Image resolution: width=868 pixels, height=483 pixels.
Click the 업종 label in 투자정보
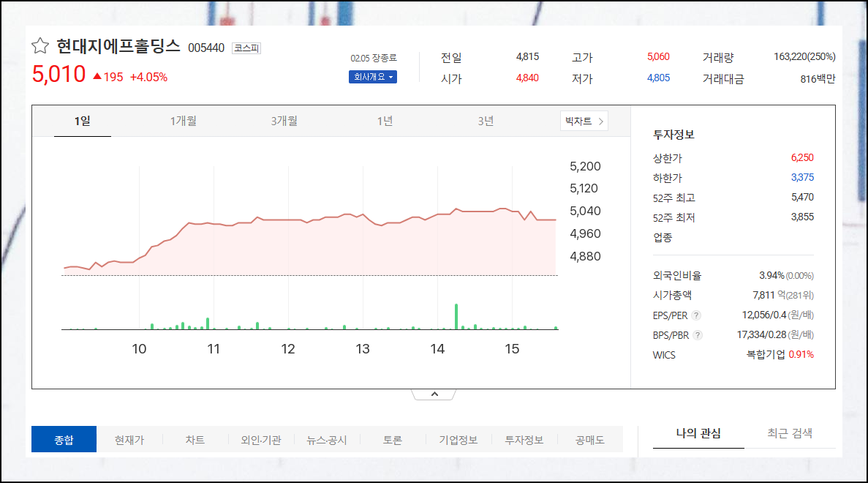tap(663, 238)
